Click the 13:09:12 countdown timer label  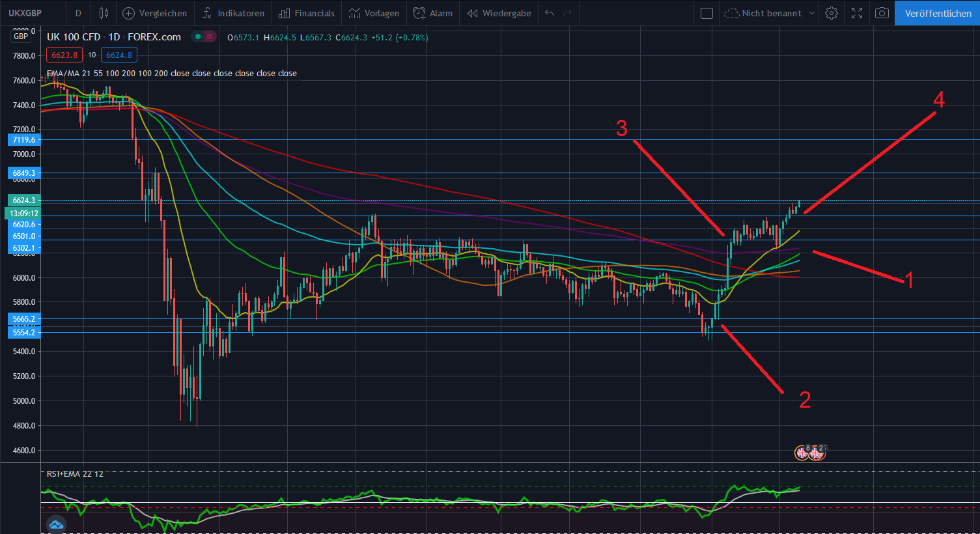23,214
